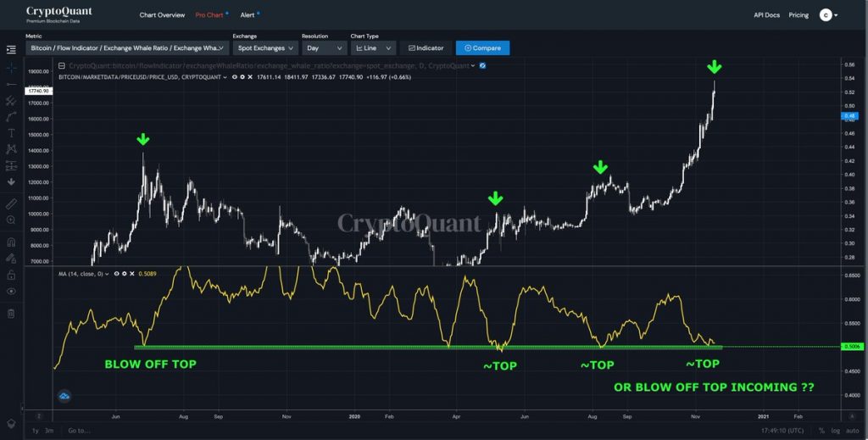The image size is (868, 440).
Task: Toggle lock all drawings padlock
Action: point(11,275)
